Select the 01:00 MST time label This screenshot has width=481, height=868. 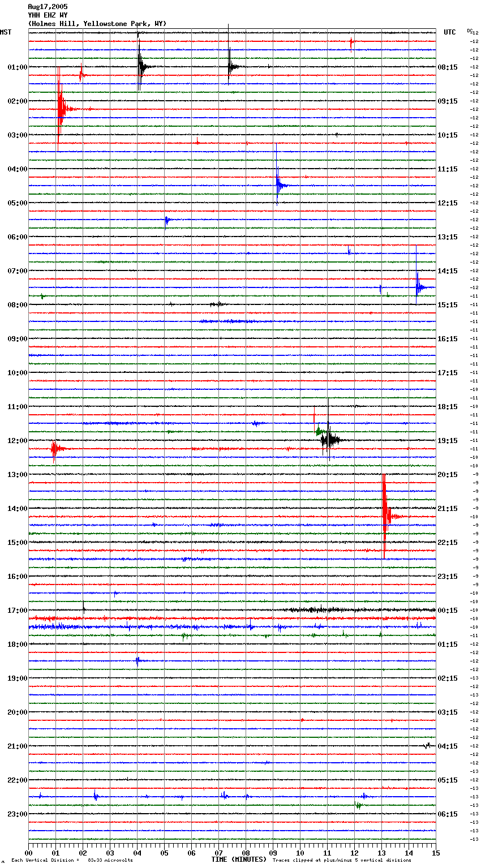pyautogui.click(x=18, y=67)
